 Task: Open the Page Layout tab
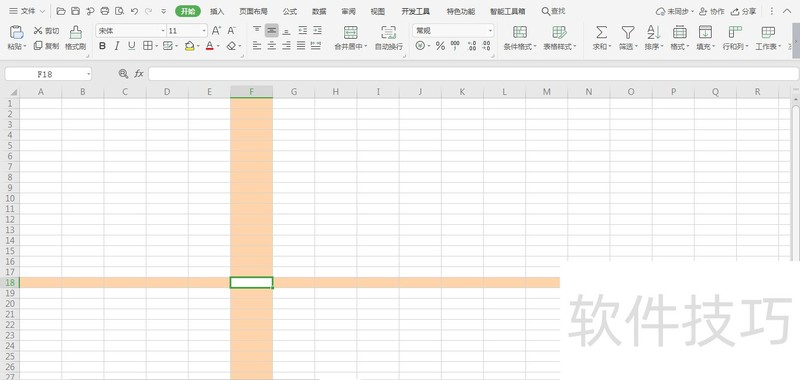254,11
